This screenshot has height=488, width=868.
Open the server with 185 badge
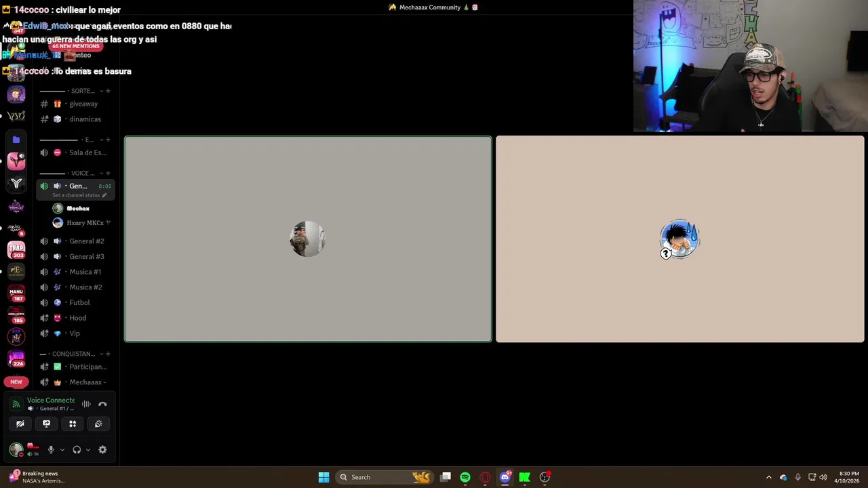[16, 314]
